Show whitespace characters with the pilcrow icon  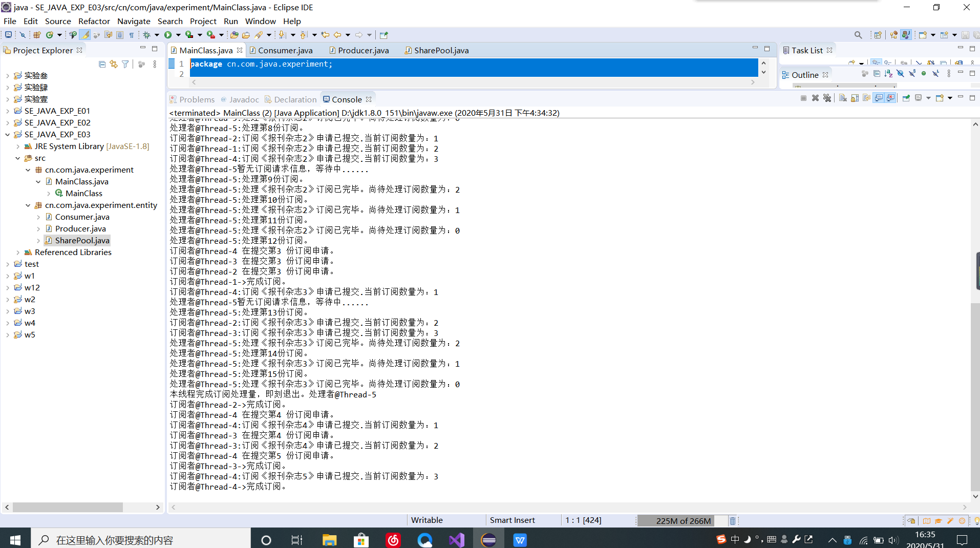132,34
